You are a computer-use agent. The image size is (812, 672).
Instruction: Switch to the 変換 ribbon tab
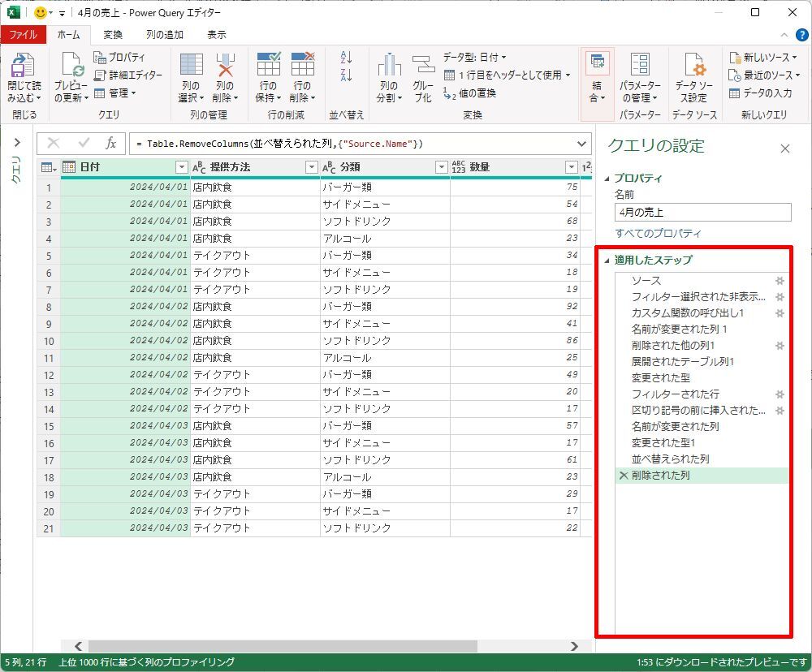[x=113, y=35]
